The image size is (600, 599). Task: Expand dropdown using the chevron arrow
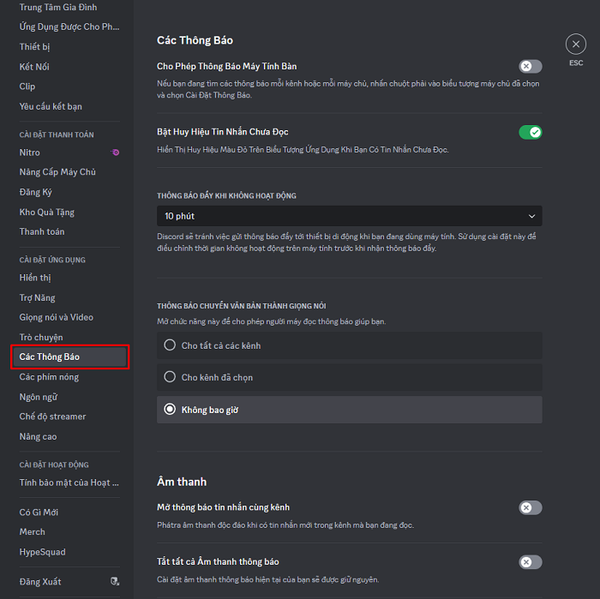click(x=531, y=216)
